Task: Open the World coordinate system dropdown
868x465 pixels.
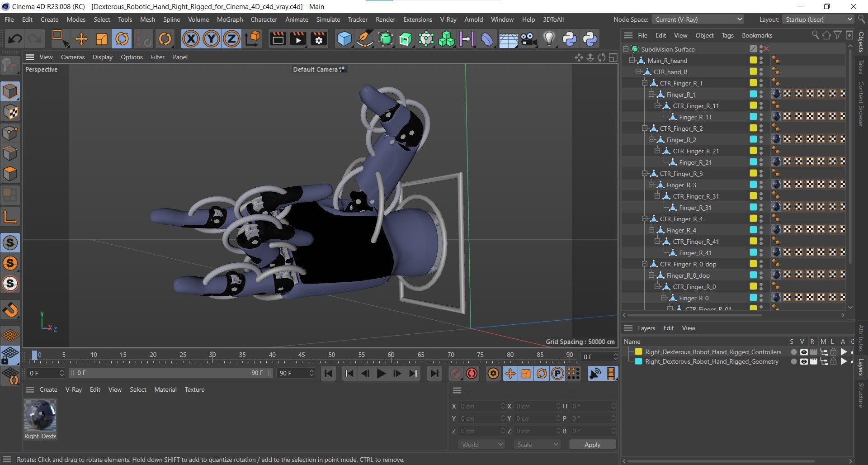Action: coord(482,445)
